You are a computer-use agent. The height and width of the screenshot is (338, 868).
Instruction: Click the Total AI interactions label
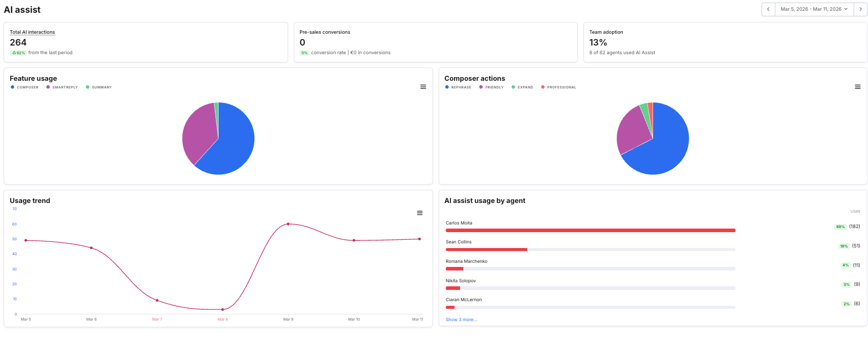[32, 32]
